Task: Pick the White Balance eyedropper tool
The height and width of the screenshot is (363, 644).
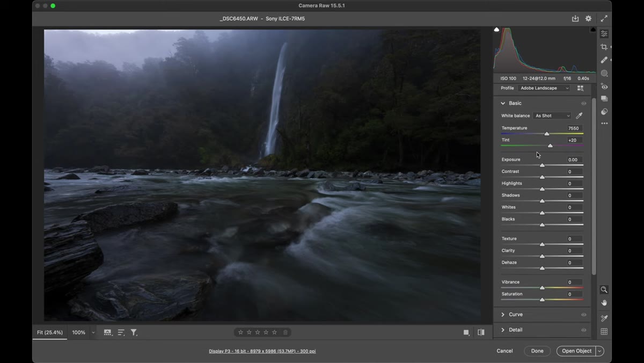Action: click(x=579, y=115)
